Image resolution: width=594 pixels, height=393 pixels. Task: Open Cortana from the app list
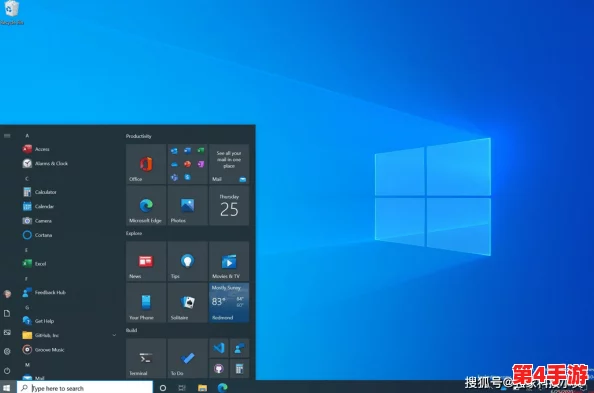[69, 235]
